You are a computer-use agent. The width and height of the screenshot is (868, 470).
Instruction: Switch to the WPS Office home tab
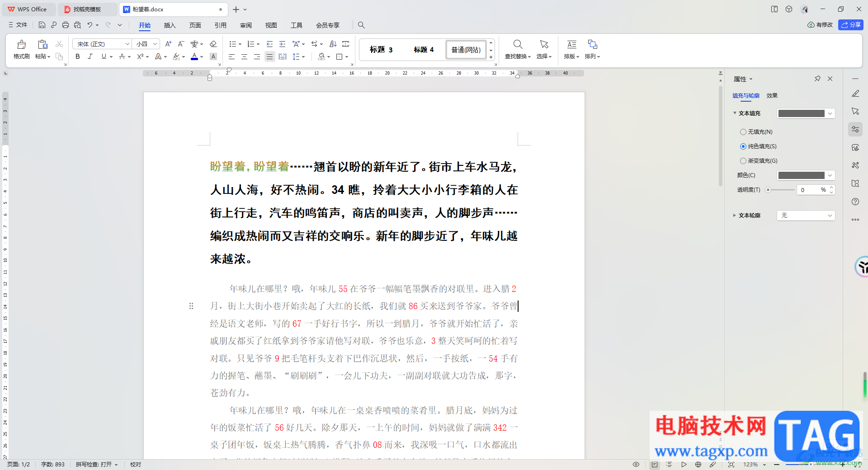pyautogui.click(x=28, y=9)
